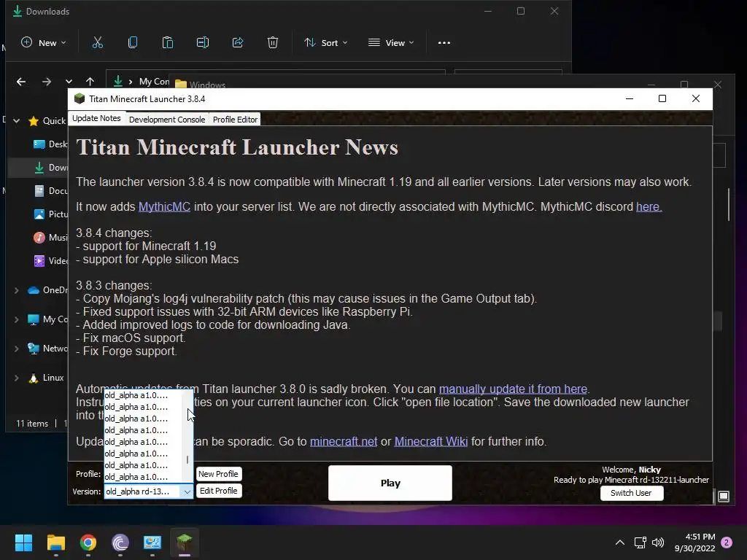Select Documents icon in explorer sidebar
The image size is (747, 560).
(x=39, y=191)
